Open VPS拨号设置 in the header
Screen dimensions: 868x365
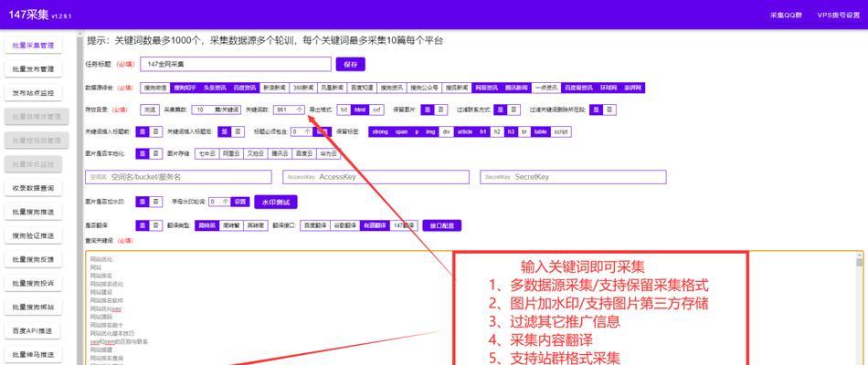[839, 15]
